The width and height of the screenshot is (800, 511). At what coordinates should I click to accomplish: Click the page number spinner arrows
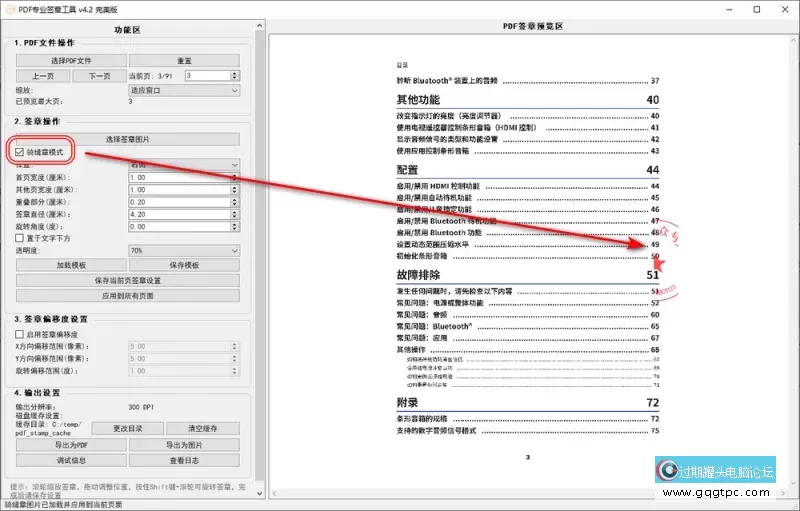235,75
